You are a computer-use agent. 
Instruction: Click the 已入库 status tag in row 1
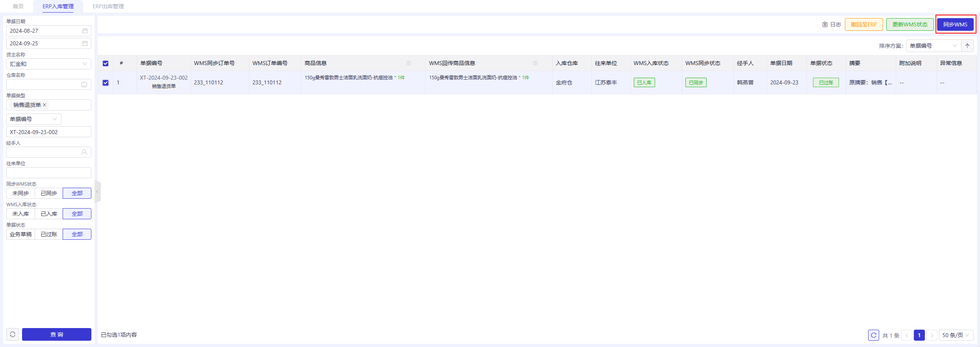click(x=644, y=82)
